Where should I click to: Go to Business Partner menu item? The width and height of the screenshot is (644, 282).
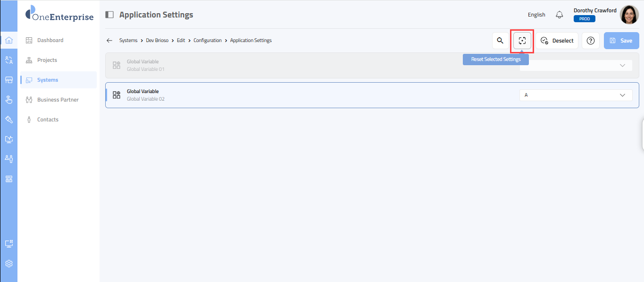coord(58,100)
